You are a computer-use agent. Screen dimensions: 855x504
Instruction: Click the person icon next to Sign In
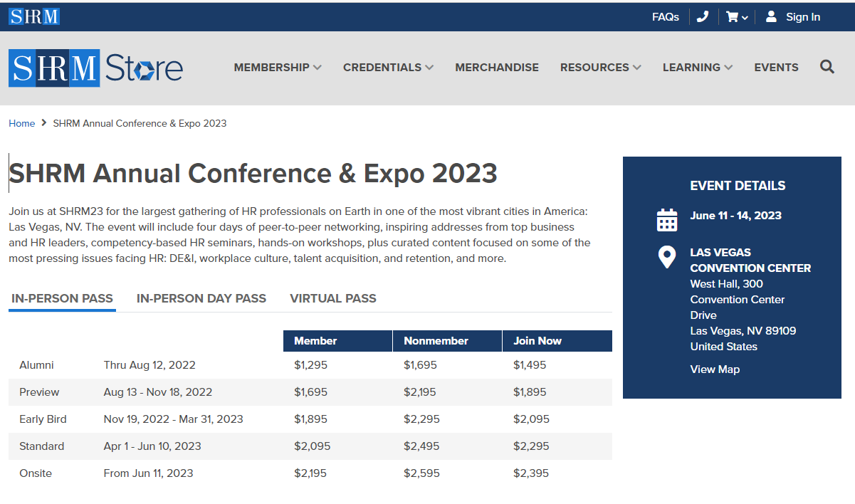[771, 16]
